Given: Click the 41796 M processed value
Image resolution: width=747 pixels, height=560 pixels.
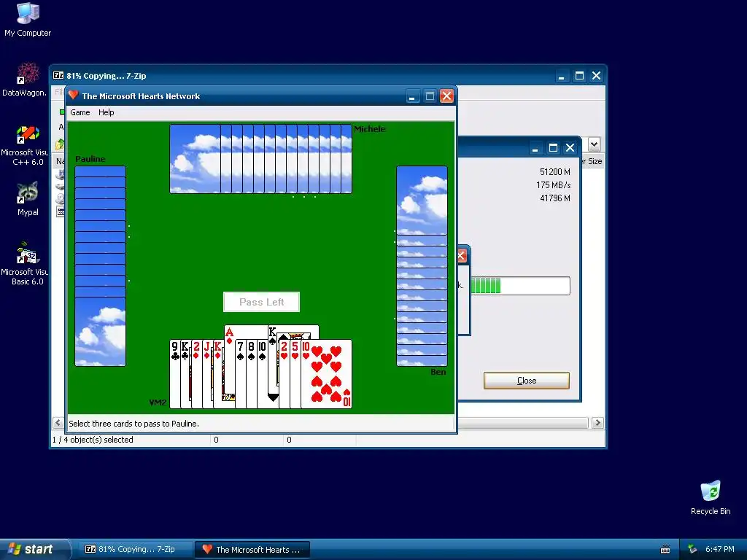Looking at the screenshot, I should pos(554,198).
